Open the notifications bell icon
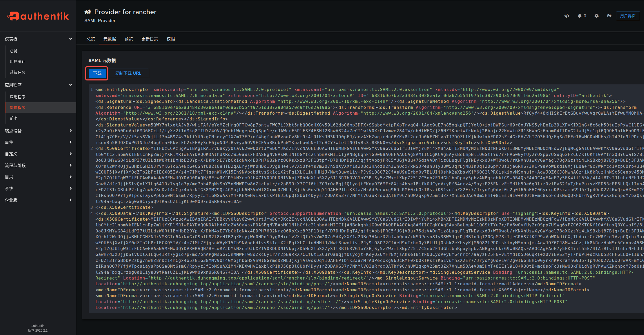This screenshot has width=644, height=335. point(580,16)
